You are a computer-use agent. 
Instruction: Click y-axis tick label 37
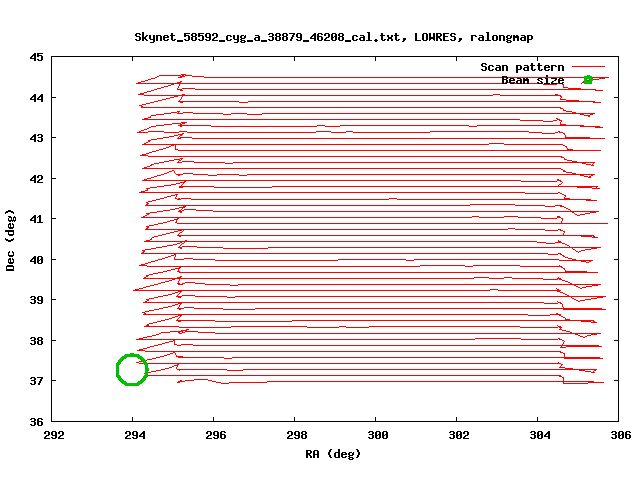point(36,381)
